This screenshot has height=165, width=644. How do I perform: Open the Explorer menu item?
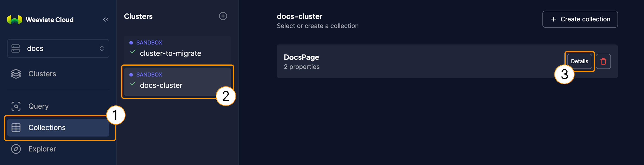[58, 149]
